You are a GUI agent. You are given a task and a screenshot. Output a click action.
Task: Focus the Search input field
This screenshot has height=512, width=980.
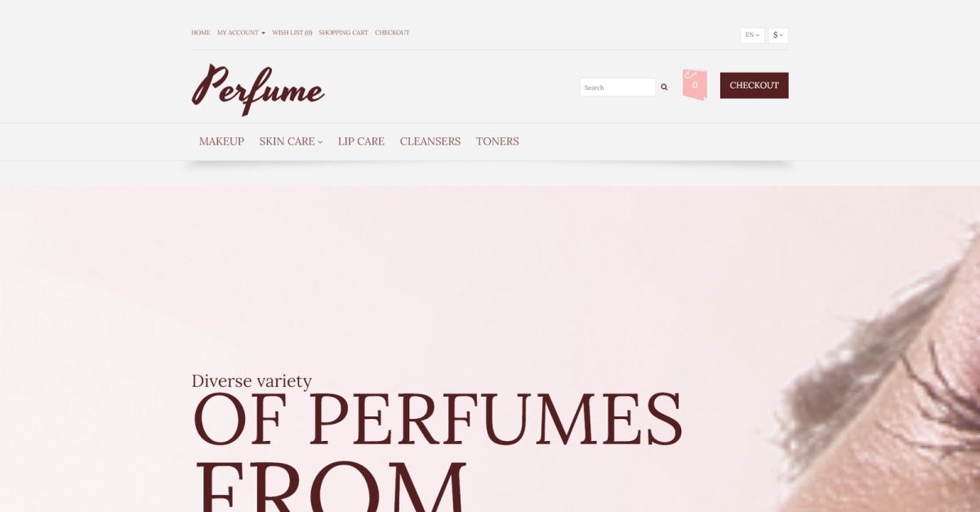tap(617, 87)
